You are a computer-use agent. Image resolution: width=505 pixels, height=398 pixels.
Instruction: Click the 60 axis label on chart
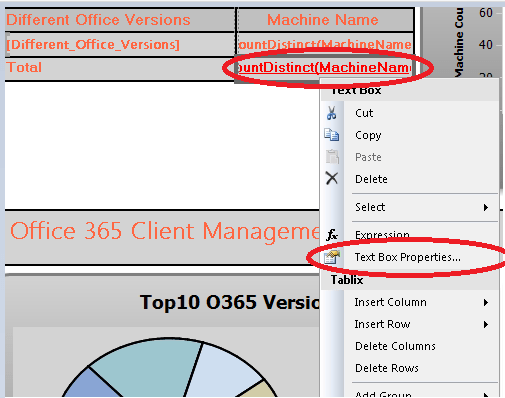(x=486, y=13)
